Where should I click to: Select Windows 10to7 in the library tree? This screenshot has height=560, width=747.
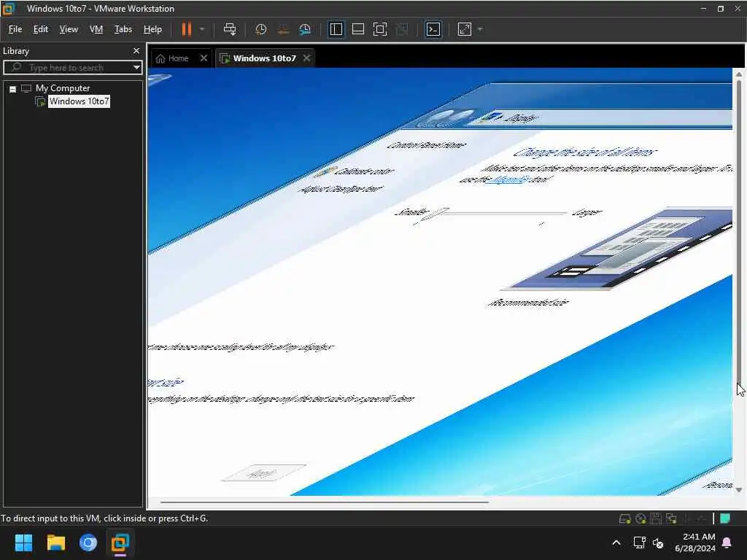[79, 101]
